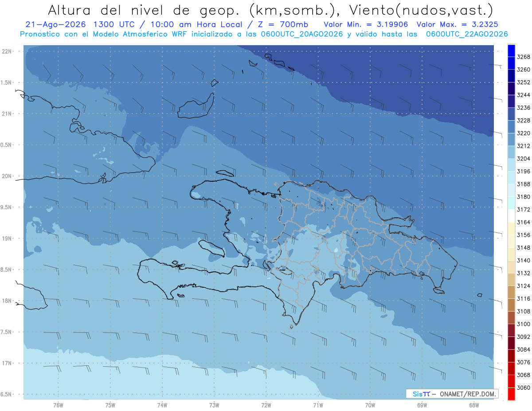
Task: Select the 'Z = 700mb' level label
Action: [x=282, y=25]
